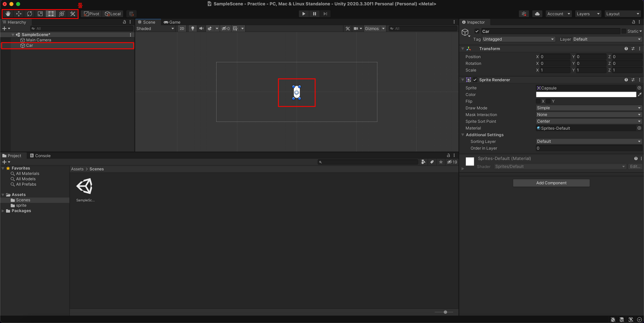Open the cloud Services icon
644x323 pixels.
pyautogui.click(x=537, y=14)
